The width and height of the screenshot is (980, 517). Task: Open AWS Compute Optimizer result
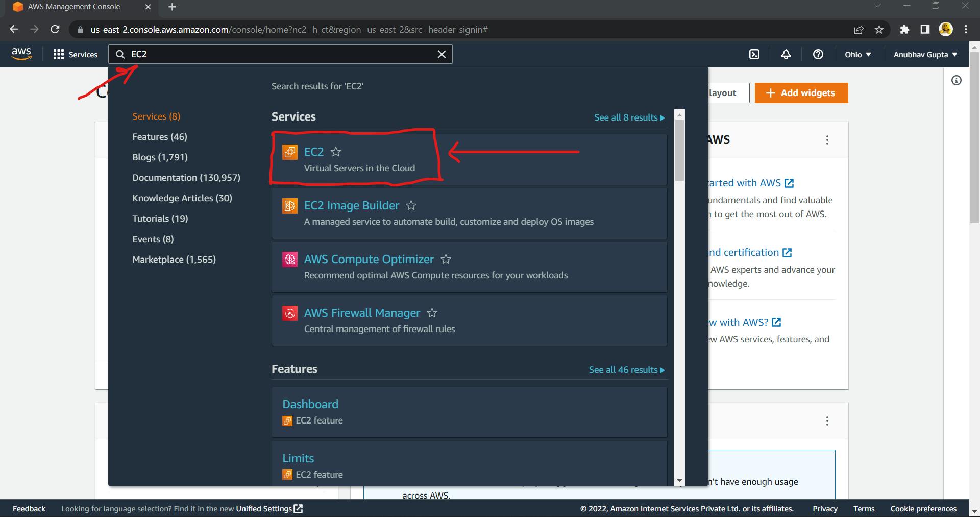point(369,259)
